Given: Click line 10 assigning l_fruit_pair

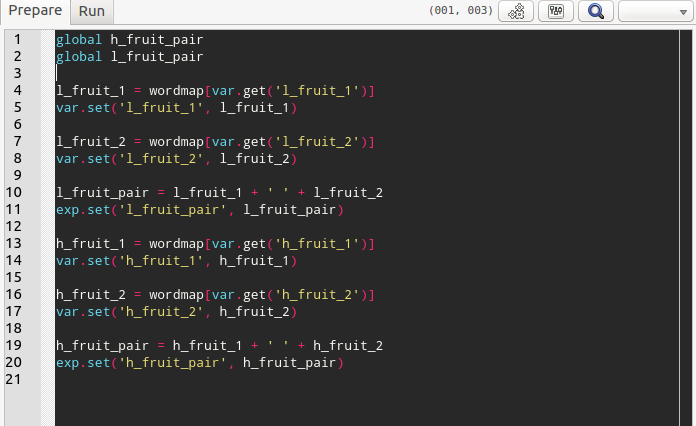Looking at the screenshot, I should tap(219, 193).
